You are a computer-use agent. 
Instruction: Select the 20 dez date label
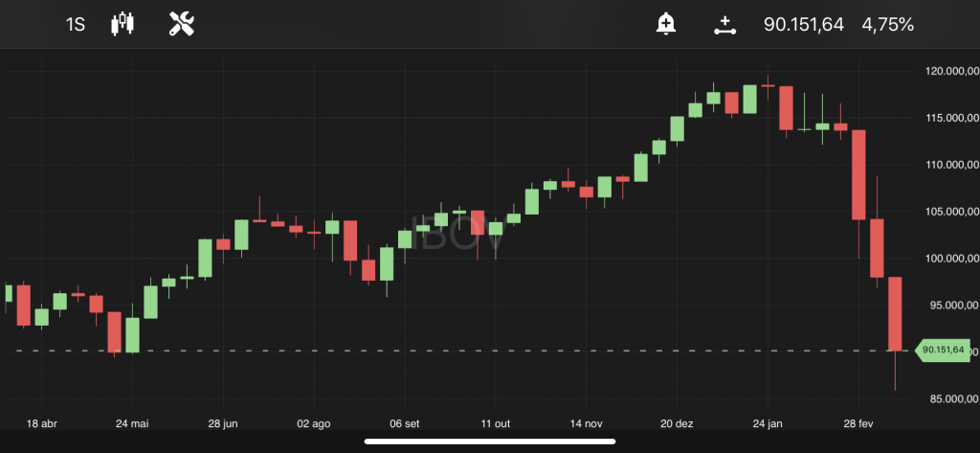point(677,423)
